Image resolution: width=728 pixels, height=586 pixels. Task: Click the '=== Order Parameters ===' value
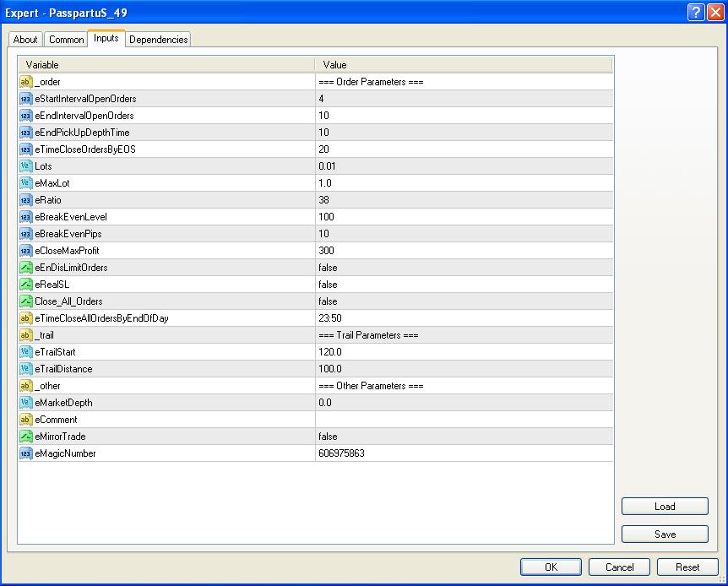point(371,82)
